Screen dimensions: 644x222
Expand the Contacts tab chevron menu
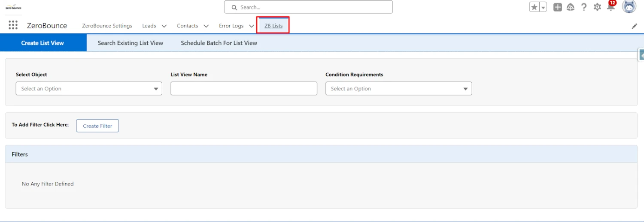206,26
